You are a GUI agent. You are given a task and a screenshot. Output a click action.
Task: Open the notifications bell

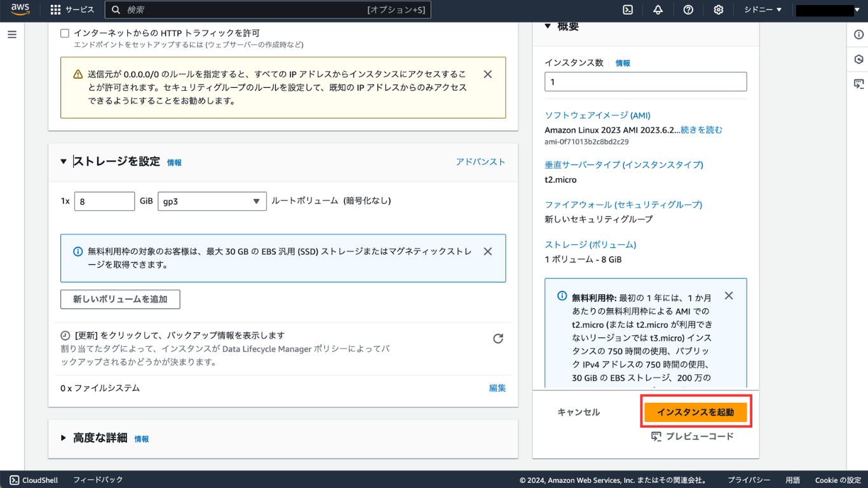(658, 10)
